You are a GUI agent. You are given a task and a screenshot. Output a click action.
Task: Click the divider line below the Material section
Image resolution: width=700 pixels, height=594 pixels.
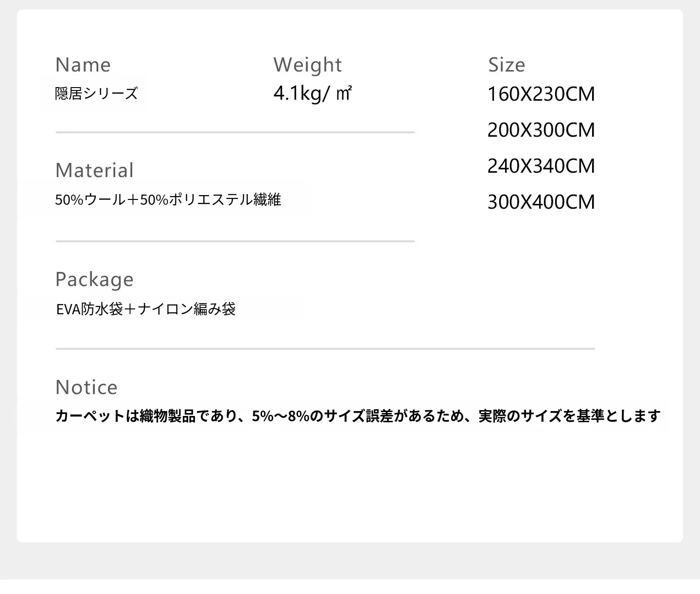[x=235, y=241]
